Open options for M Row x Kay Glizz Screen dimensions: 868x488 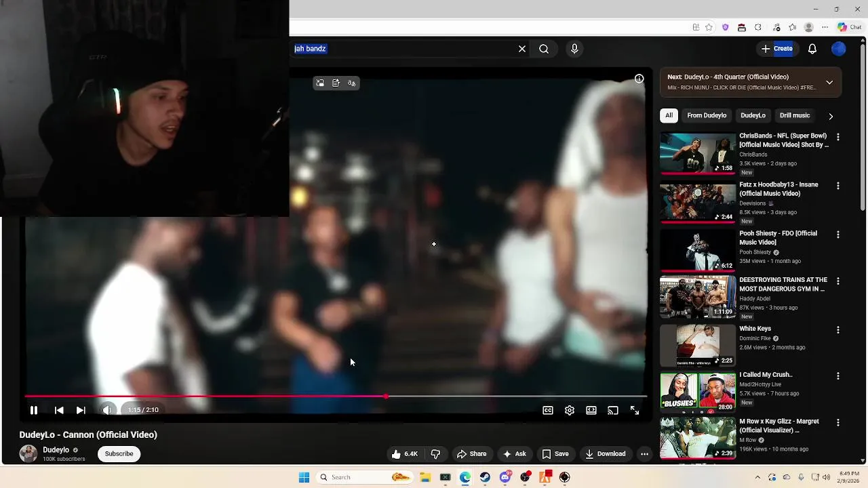[838, 422]
